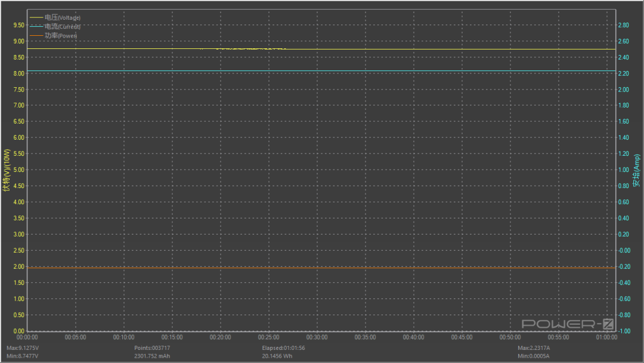
Task: Select the Max:9.1275V voltage readout
Action: click(23, 348)
